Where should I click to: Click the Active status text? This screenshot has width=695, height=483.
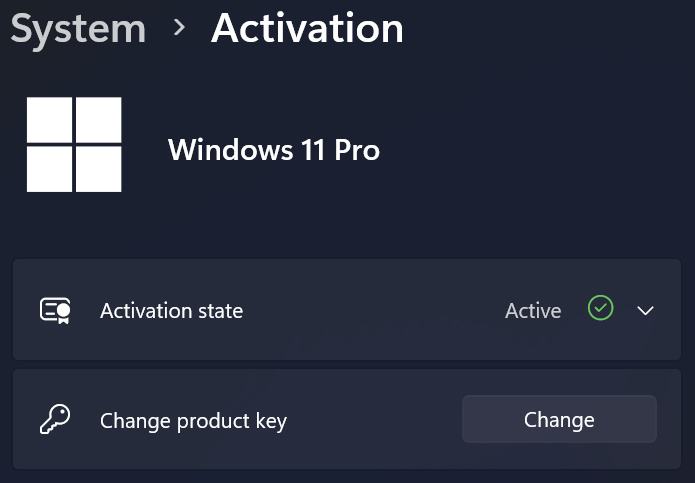click(x=533, y=311)
